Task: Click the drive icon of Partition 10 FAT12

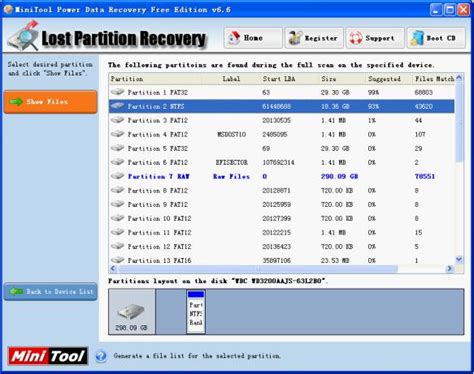Action: click(117, 218)
